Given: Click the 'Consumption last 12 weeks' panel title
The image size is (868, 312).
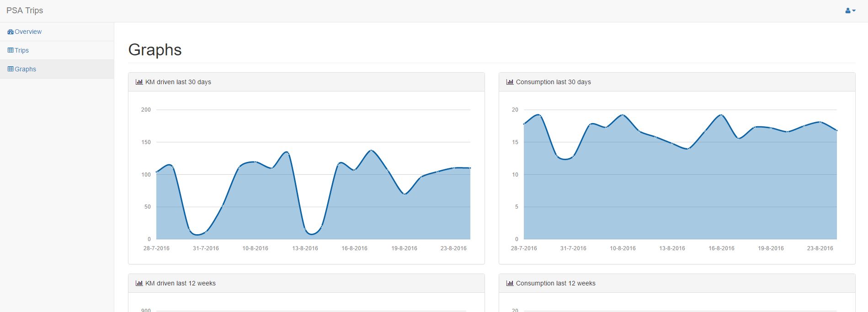Looking at the screenshot, I should point(556,283).
